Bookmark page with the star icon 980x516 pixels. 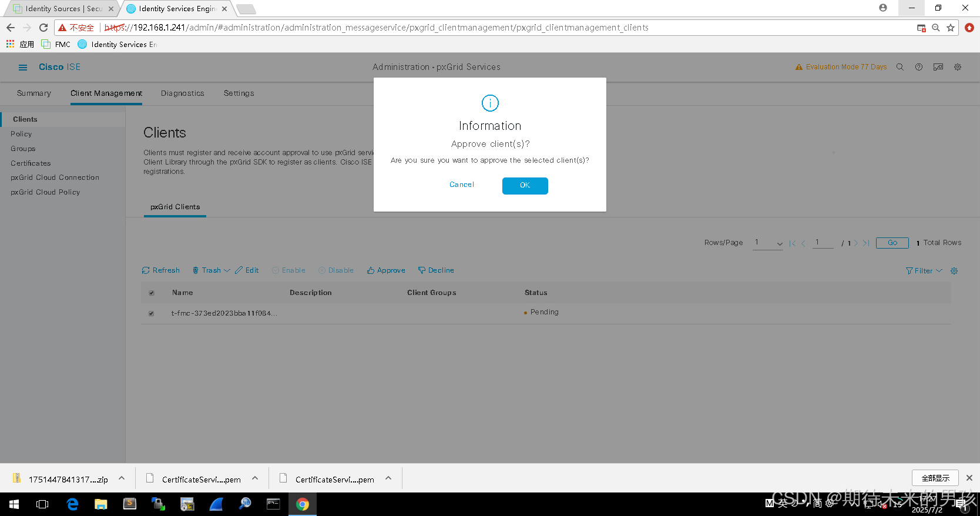tap(951, 28)
